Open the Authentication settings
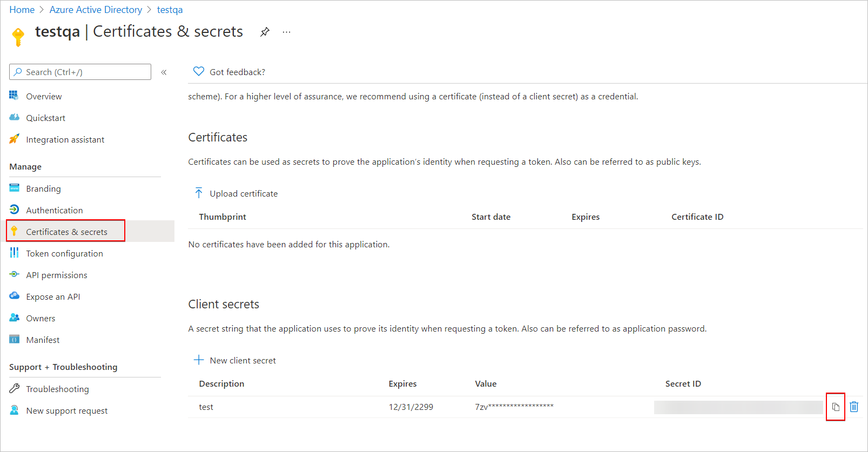The image size is (868, 452). 54,211
